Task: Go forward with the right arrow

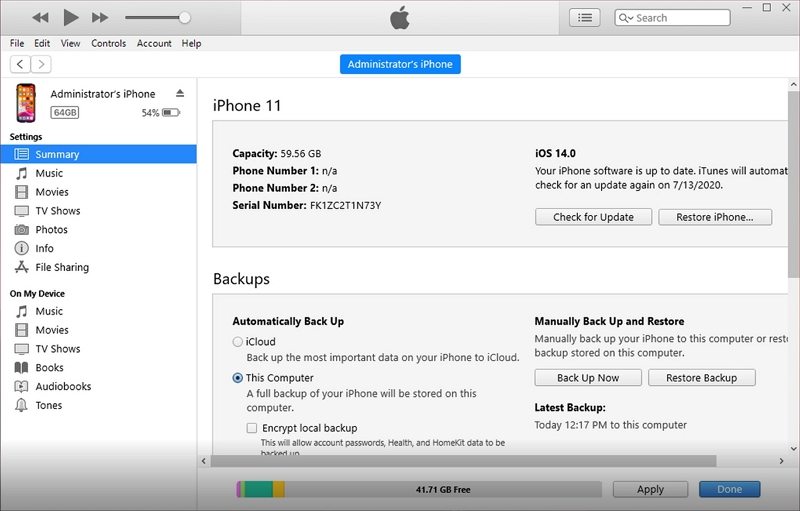Action: click(x=41, y=64)
